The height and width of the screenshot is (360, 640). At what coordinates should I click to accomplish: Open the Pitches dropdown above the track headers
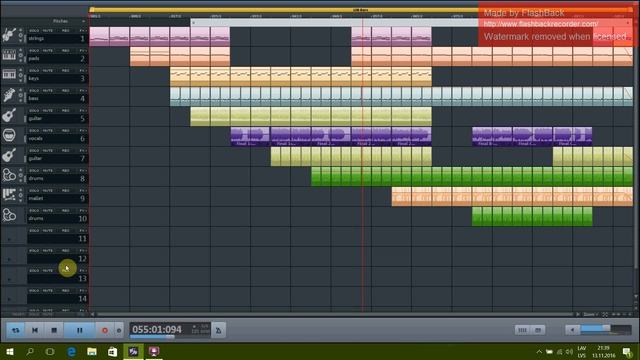coord(69,21)
